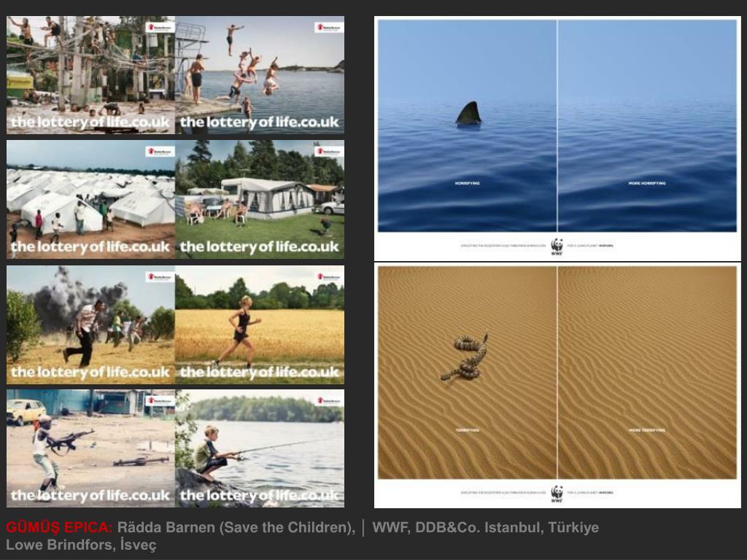Open the caravan camping on grass photo
This screenshot has height=560, width=747.
(x=260, y=200)
